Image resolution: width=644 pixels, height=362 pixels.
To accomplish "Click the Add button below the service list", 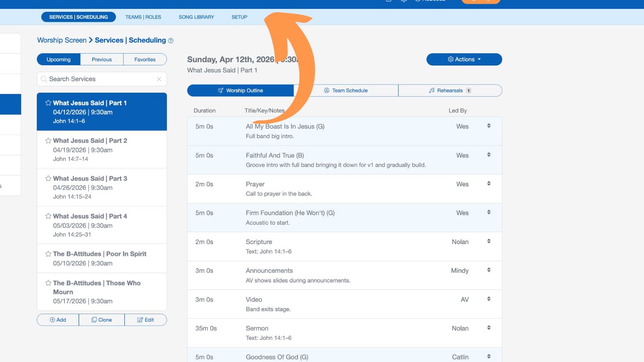I will tap(58, 320).
